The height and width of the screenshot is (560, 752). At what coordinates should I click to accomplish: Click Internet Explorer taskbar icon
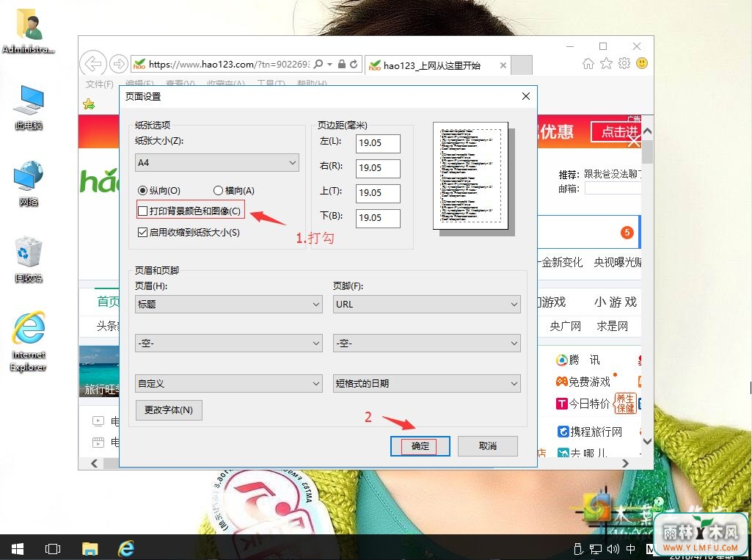[x=126, y=548]
